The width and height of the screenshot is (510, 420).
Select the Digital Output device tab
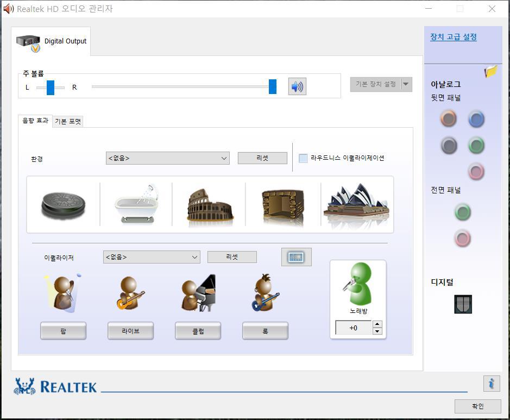coord(51,42)
